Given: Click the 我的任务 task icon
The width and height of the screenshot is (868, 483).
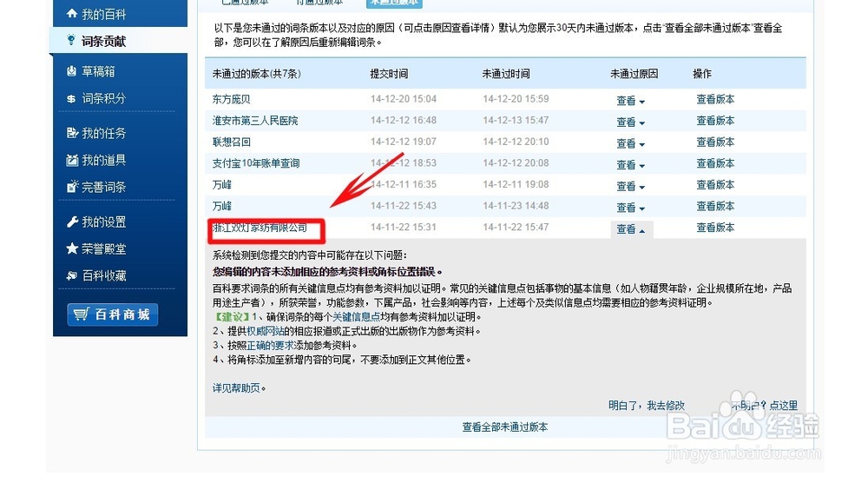Looking at the screenshot, I should coord(72,133).
